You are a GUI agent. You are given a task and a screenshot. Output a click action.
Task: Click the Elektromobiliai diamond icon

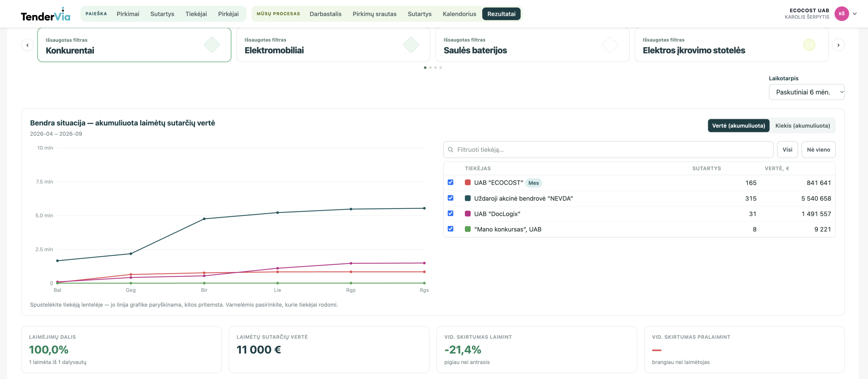pyautogui.click(x=411, y=45)
